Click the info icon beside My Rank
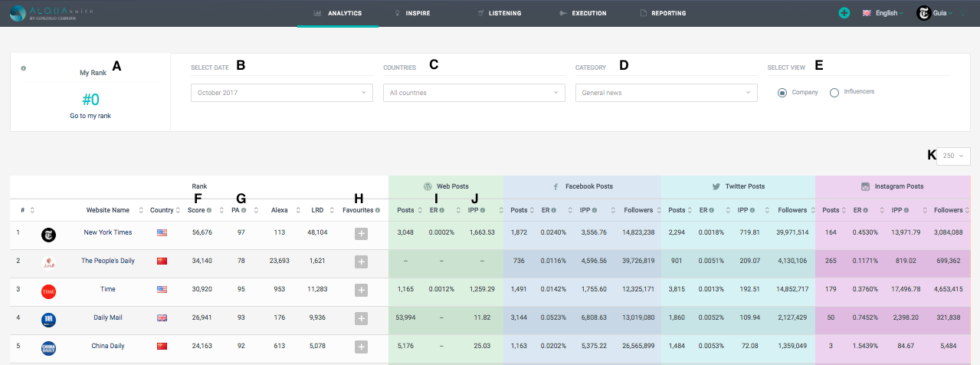 tap(24, 68)
